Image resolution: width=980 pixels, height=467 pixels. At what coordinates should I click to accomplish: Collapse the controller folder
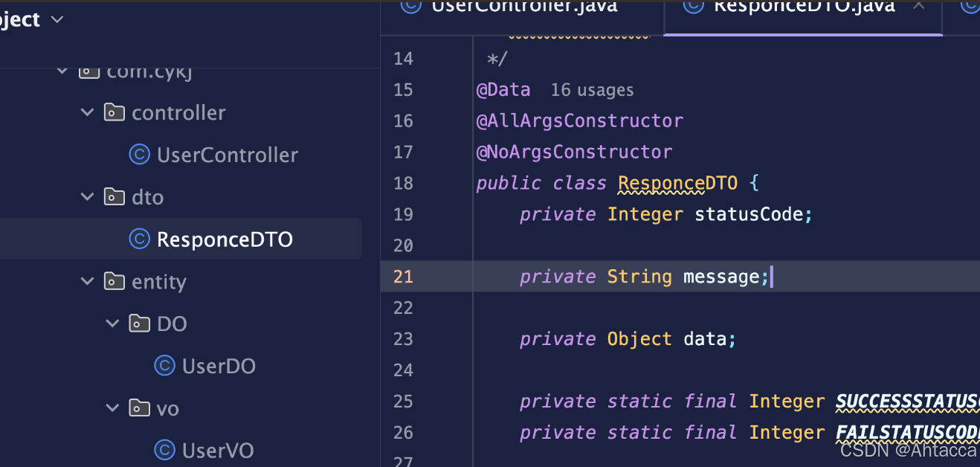point(88,112)
